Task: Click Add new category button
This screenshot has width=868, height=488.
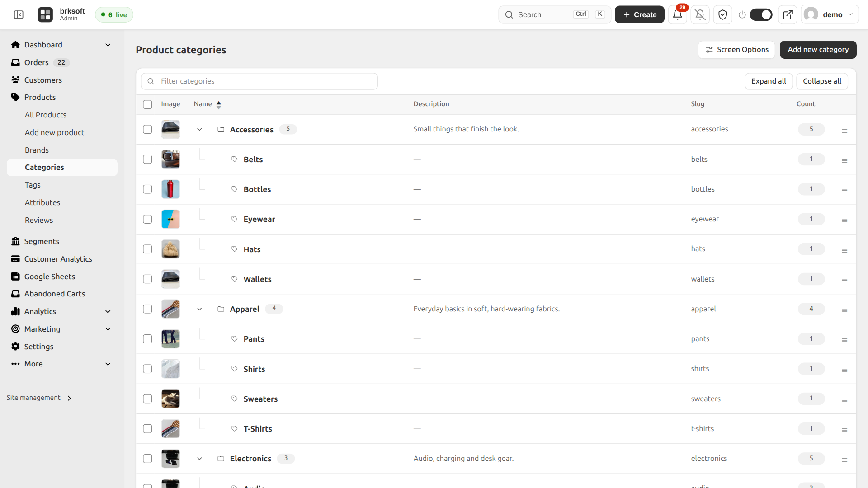Action: click(818, 50)
